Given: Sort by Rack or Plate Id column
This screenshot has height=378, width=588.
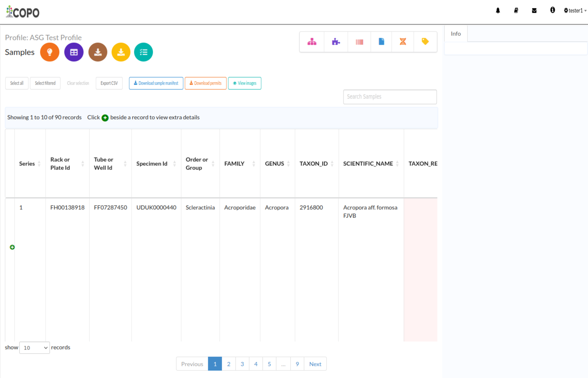Looking at the screenshot, I should pyautogui.click(x=67, y=163).
